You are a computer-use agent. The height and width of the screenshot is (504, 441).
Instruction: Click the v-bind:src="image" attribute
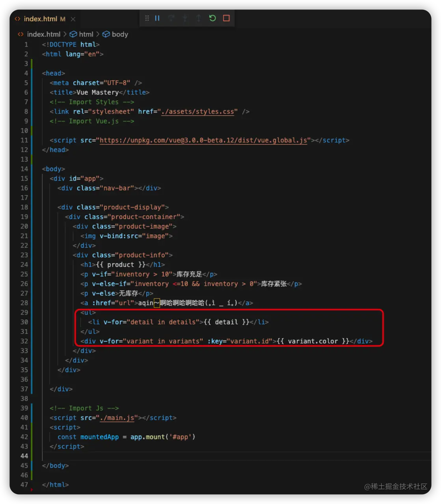[x=134, y=236]
